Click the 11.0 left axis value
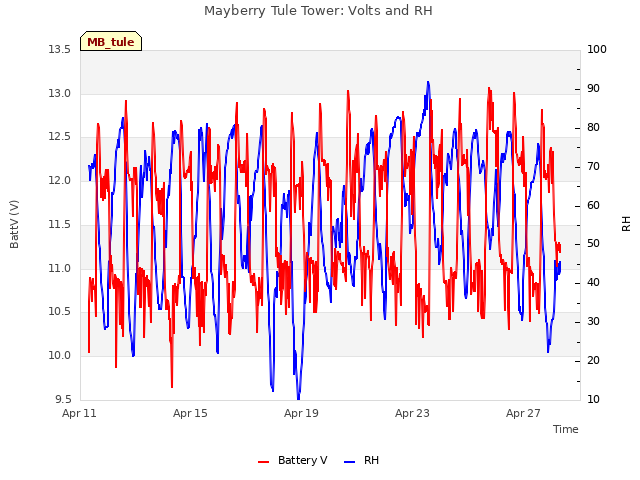Viewport: 640px width, 480px height. (60, 268)
